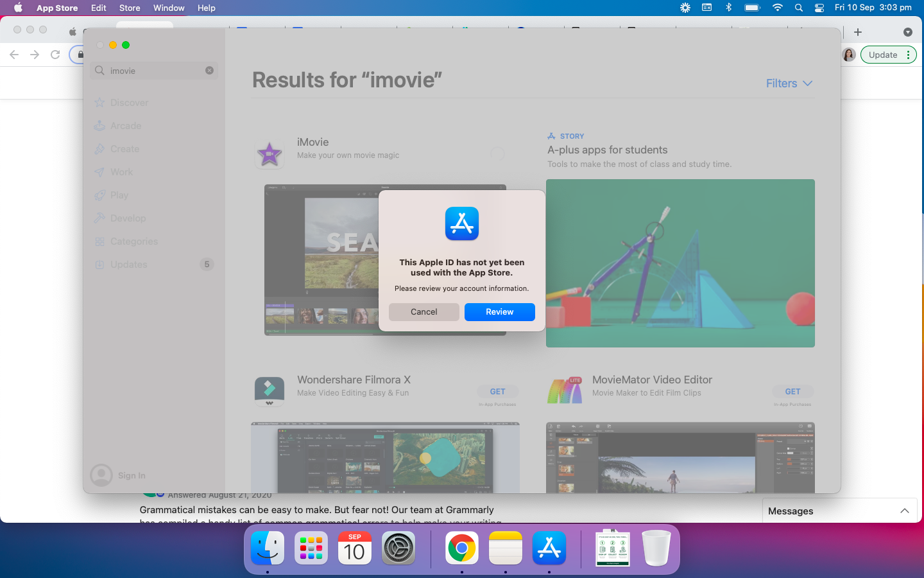This screenshot has height=578, width=924.
Task: Click the iMovie purple star app icon
Action: click(x=269, y=155)
